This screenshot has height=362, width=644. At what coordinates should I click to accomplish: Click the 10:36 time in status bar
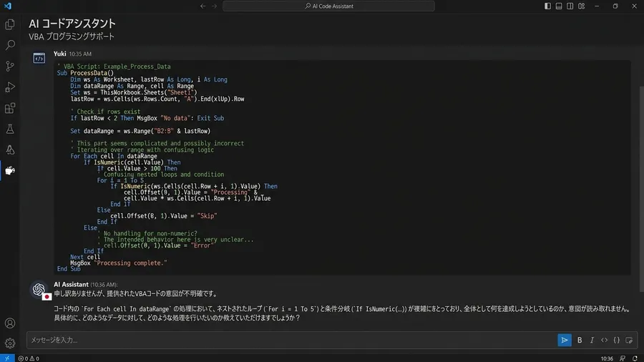click(607, 358)
